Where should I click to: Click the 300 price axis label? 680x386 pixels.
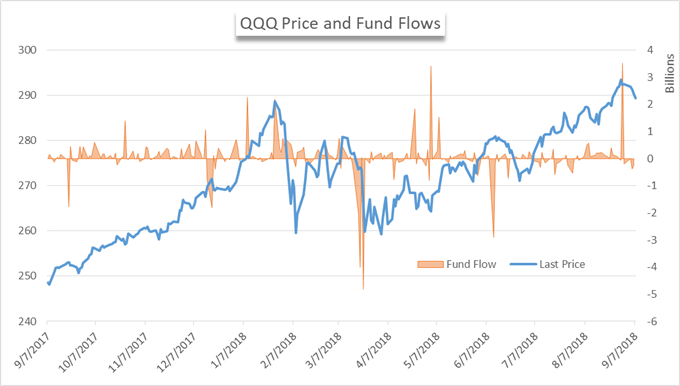27,50
